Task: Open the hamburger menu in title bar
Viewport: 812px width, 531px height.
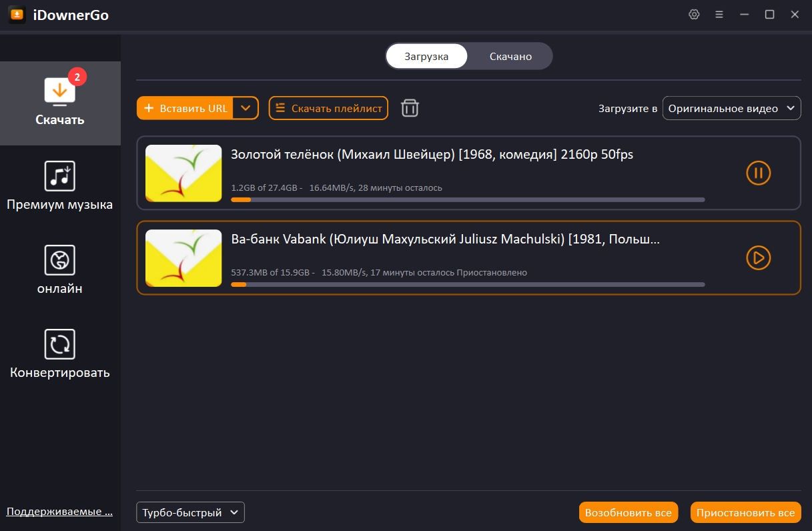Action: click(x=719, y=15)
